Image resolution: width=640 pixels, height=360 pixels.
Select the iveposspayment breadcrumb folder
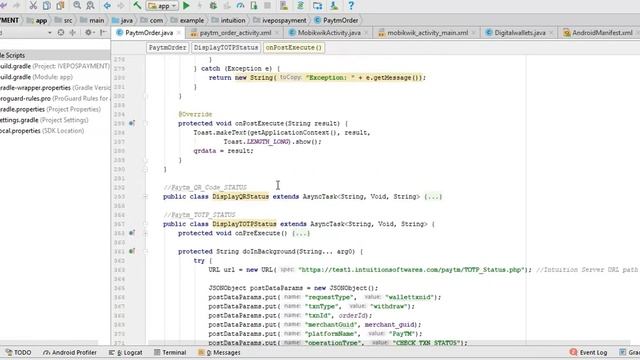point(280,20)
